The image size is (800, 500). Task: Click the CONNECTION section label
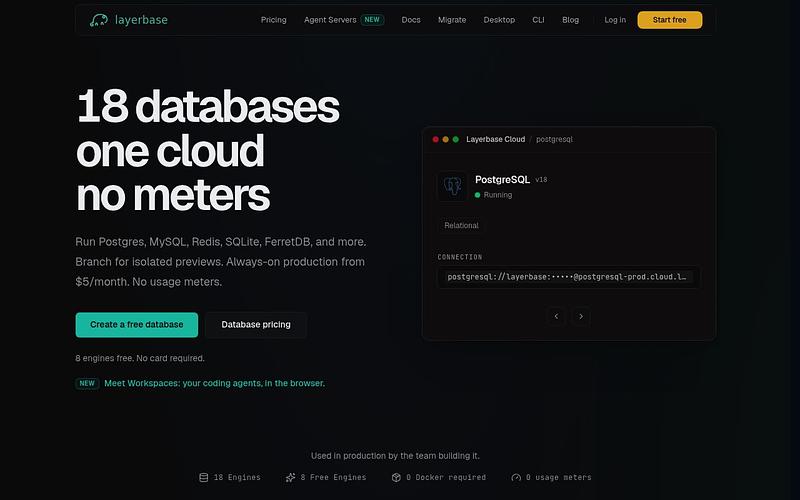(460, 257)
